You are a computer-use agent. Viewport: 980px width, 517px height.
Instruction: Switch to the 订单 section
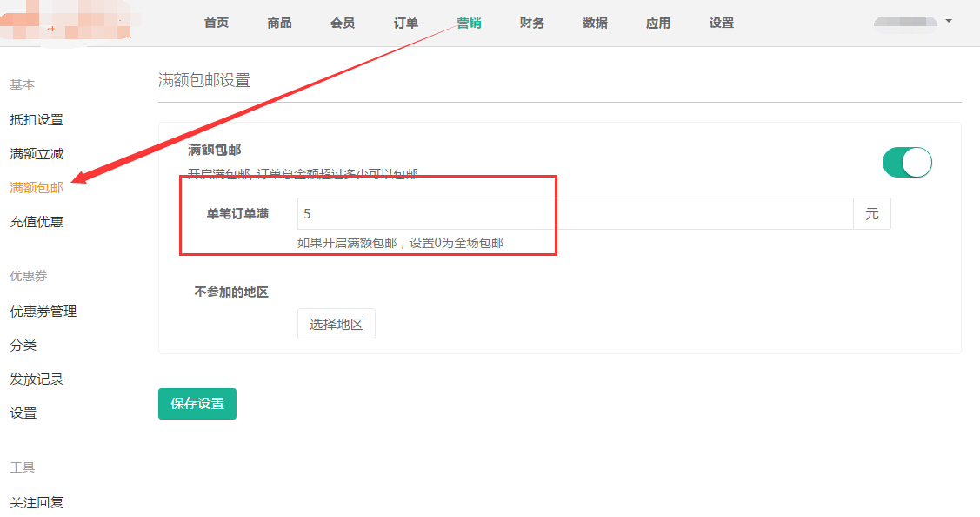[406, 23]
